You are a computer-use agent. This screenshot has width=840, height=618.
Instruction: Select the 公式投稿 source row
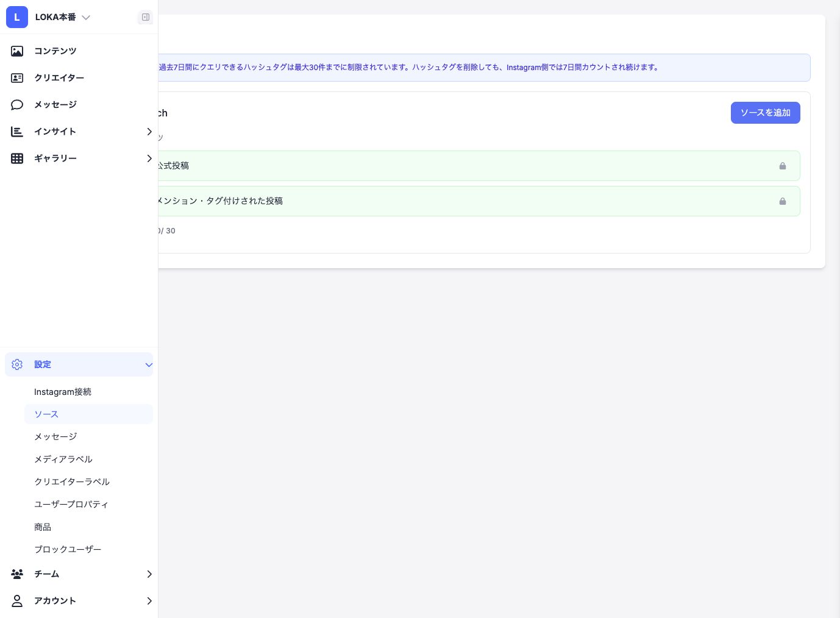(479, 166)
